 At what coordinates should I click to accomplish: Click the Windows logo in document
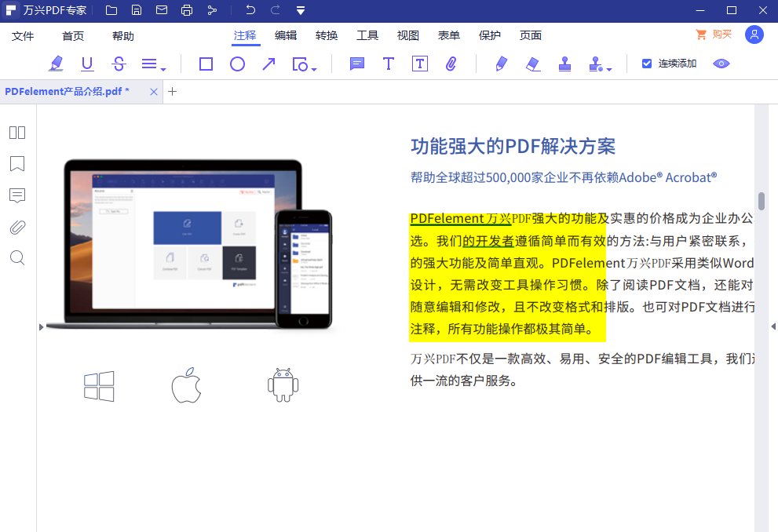point(99,386)
